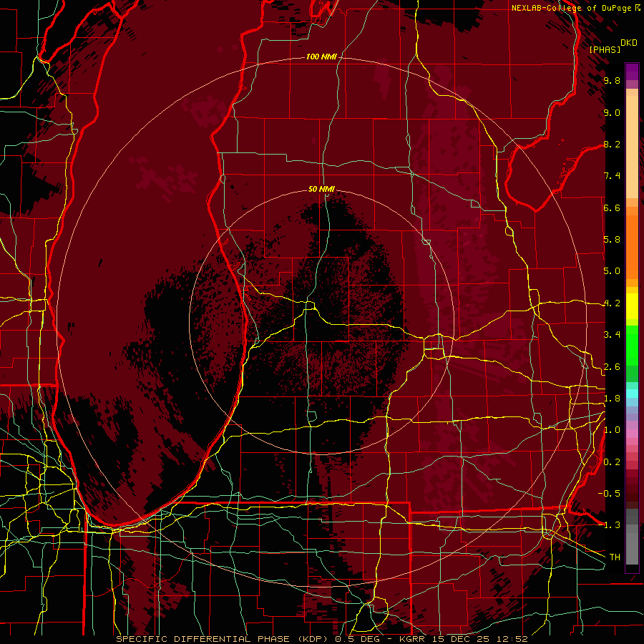Click the DKD legend title
The image size is (644, 644).
[x=629, y=43]
